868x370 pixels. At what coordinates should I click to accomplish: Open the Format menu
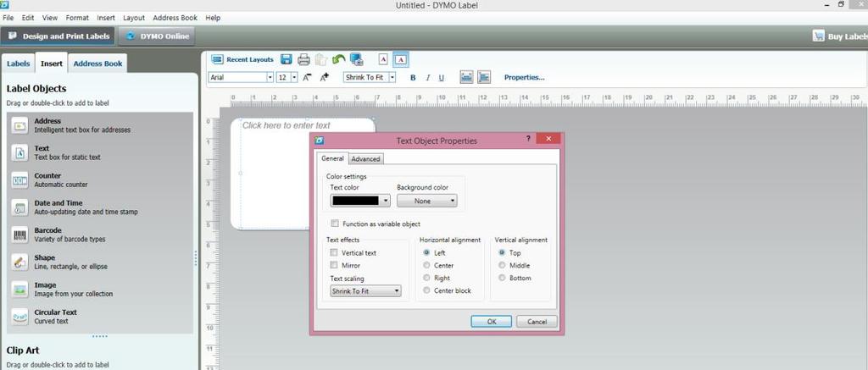pos(77,18)
